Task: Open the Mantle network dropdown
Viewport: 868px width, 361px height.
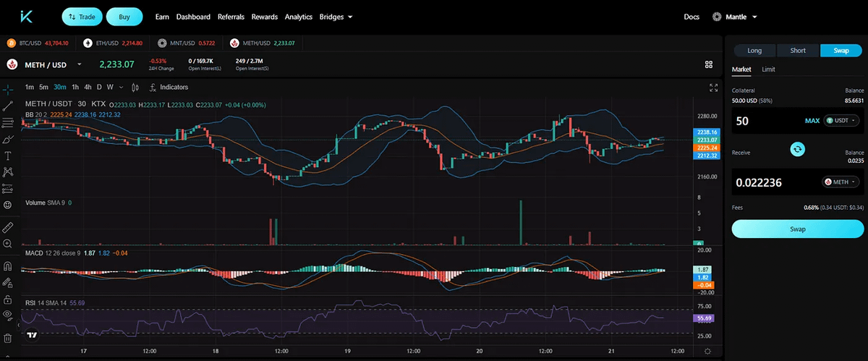Action: tap(735, 16)
